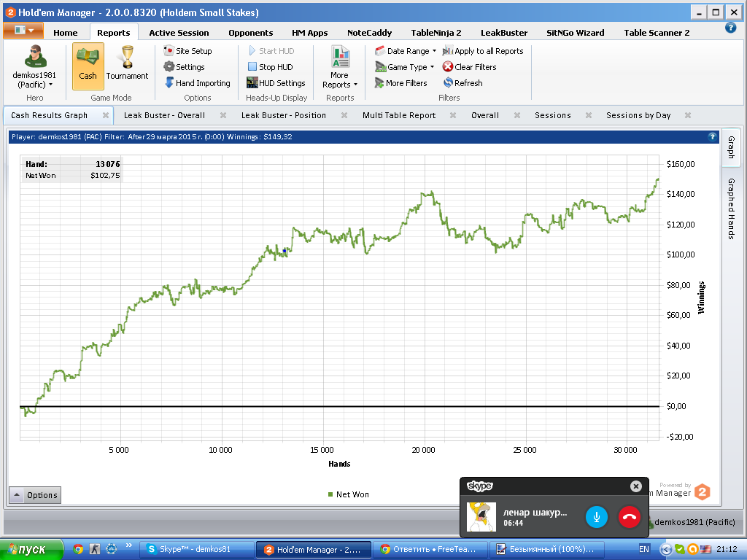
Task: Open Site Setup options
Action: [187, 51]
